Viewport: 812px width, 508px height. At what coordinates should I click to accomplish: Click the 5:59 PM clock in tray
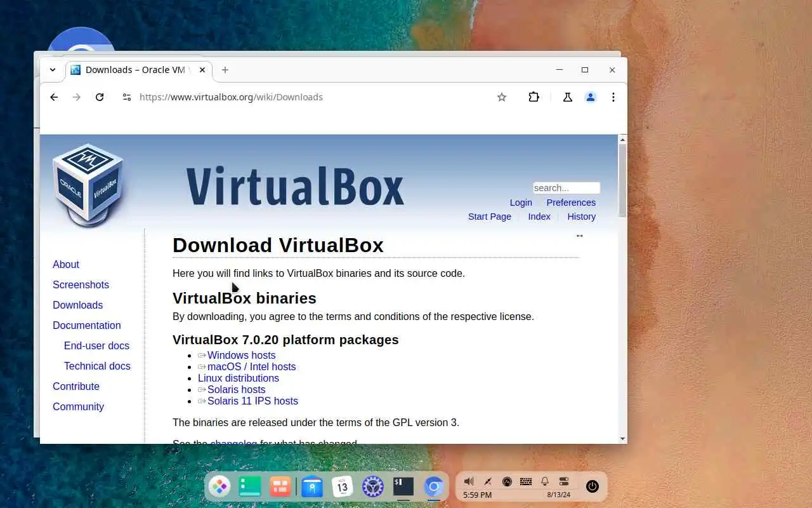(477, 495)
